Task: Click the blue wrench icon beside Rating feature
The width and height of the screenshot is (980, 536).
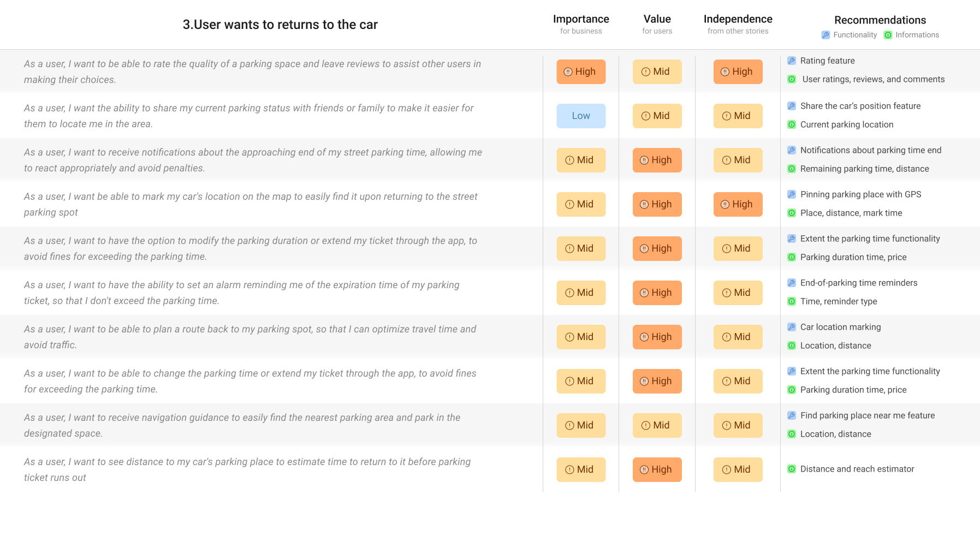Action: pyautogui.click(x=792, y=61)
